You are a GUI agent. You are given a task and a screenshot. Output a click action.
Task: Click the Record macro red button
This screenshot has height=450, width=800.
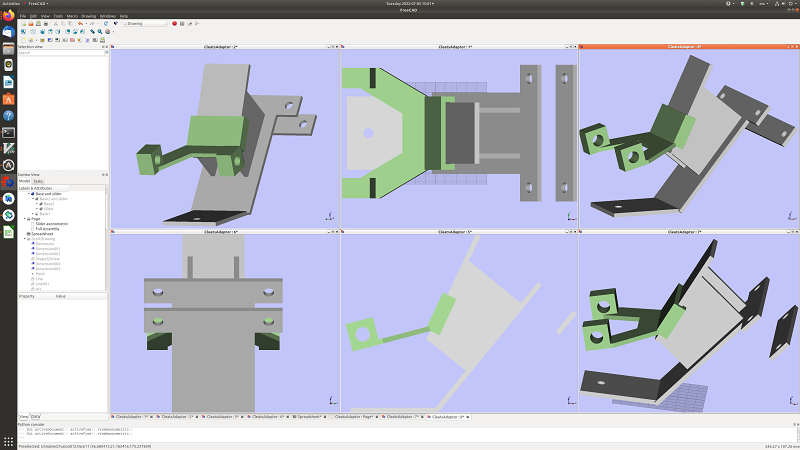coord(174,23)
